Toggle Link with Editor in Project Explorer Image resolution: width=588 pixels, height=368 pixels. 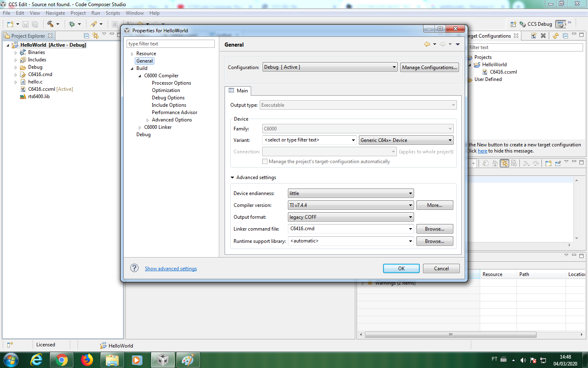click(96, 36)
